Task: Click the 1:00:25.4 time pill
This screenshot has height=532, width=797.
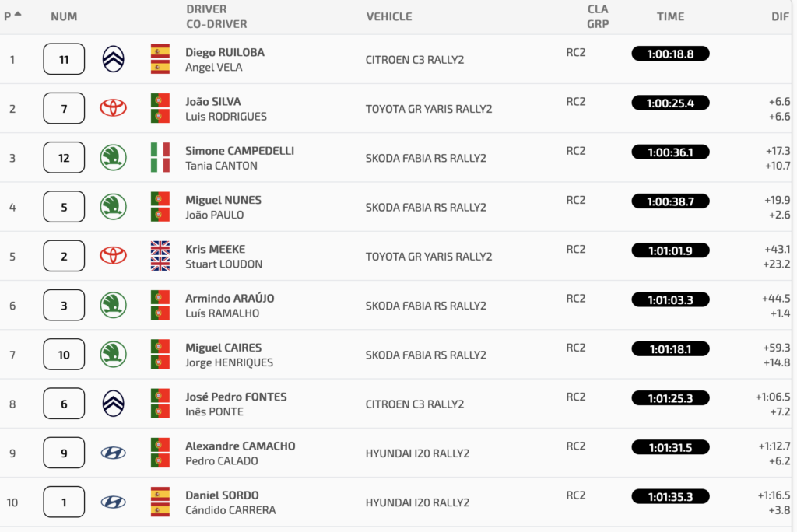Action: pyautogui.click(x=670, y=103)
